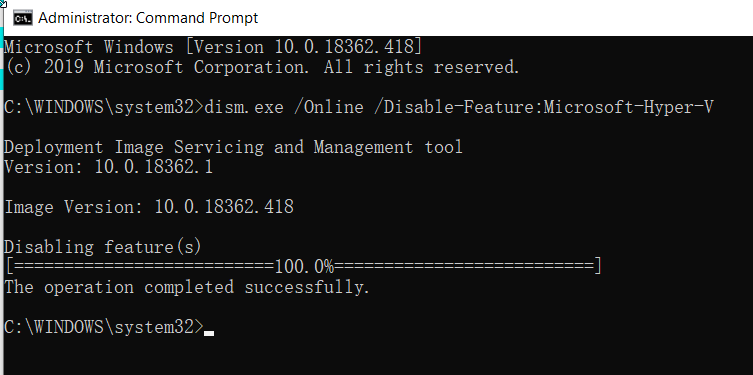This screenshot has height=375, width=753.
Task: Open the Command Prompt title bar icon menu
Action: point(22,18)
